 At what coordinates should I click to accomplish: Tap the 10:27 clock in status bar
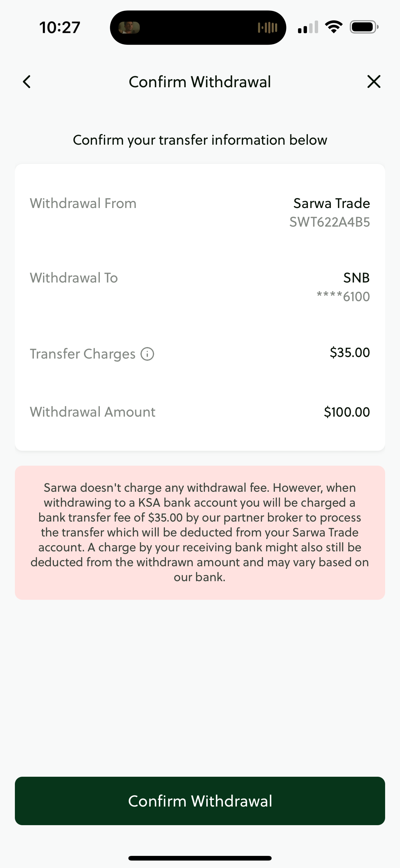[x=60, y=28]
